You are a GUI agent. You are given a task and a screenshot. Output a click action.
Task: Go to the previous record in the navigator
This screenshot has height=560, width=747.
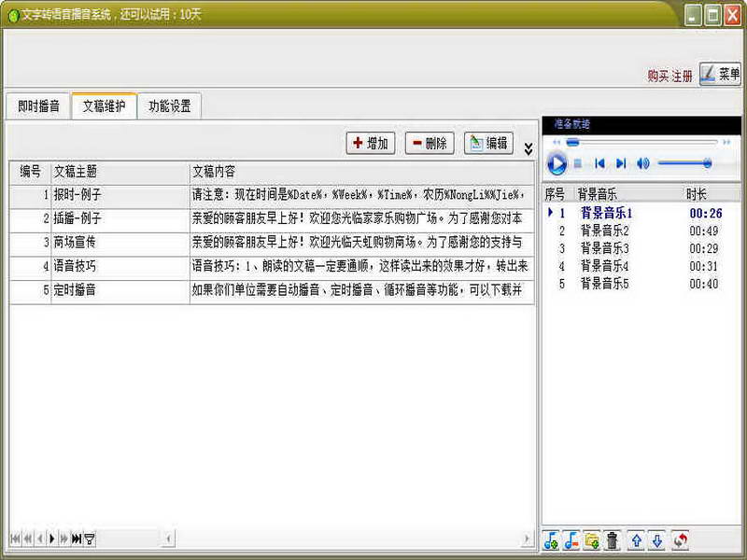pyautogui.click(x=40, y=539)
